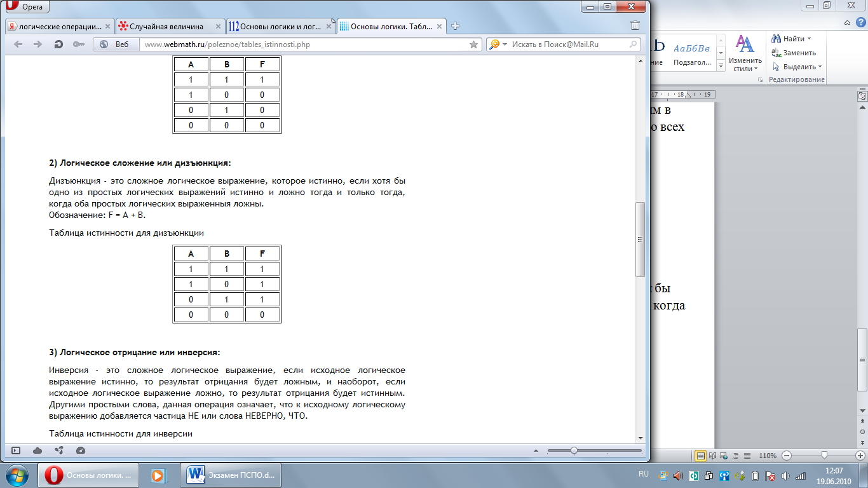Open the clock showing 12:07
The height and width of the screenshot is (488, 868).
[833, 475]
